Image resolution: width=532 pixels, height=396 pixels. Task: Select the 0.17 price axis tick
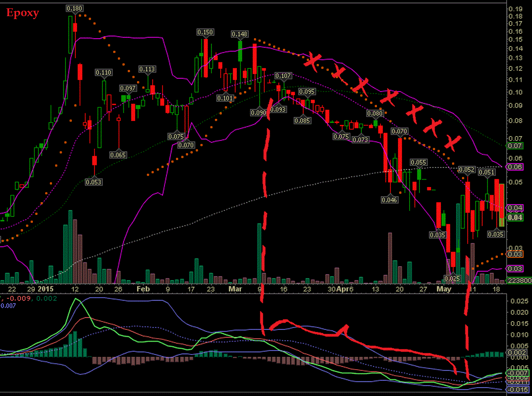tap(515, 24)
